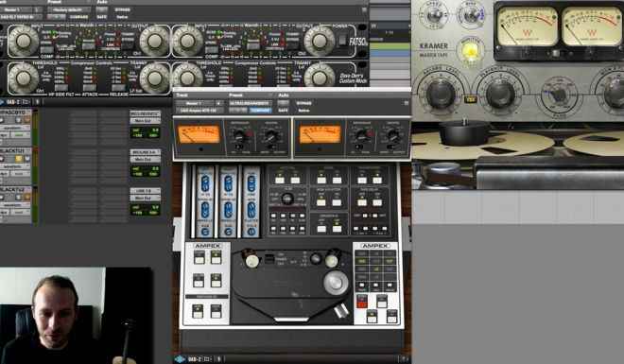This screenshot has width=624, height=364.
Task: Toggle Bypass in the Ampex plugin header
Action: [x=303, y=103]
